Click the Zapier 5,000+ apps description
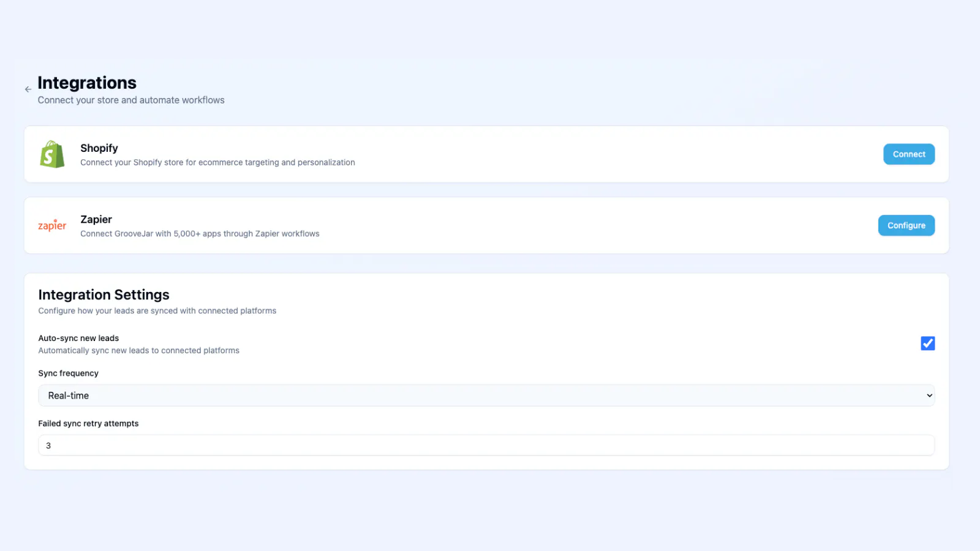 [200, 234]
